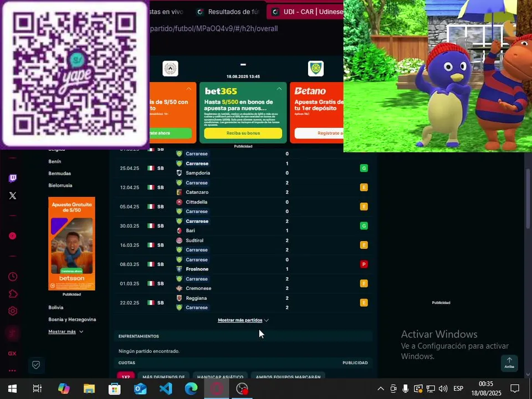Click Reggiana team name

point(196,298)
